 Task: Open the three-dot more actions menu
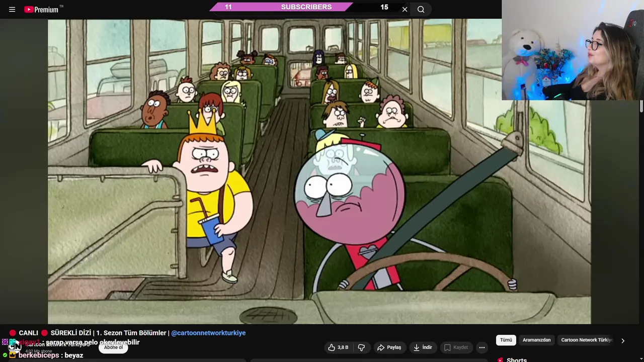point(482,347)
